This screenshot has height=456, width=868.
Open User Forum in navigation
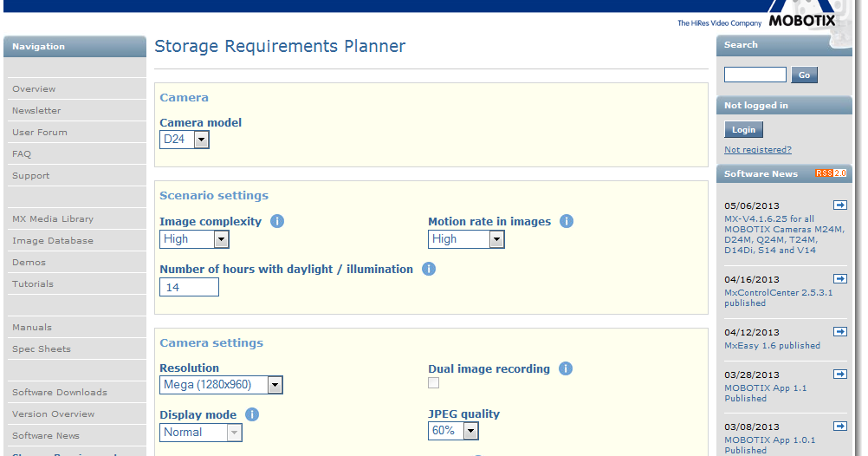point(40,133)
